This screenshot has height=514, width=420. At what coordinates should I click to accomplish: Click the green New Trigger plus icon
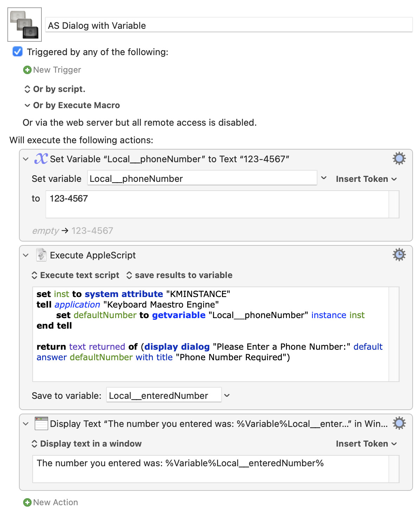click(27, 70)
